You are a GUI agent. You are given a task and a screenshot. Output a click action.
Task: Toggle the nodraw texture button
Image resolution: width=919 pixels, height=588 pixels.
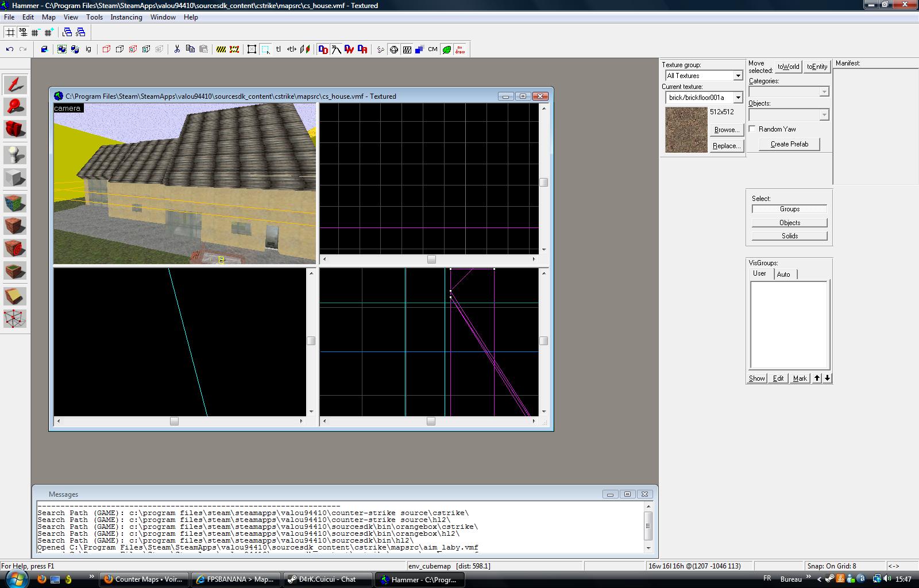click(460, 49)
